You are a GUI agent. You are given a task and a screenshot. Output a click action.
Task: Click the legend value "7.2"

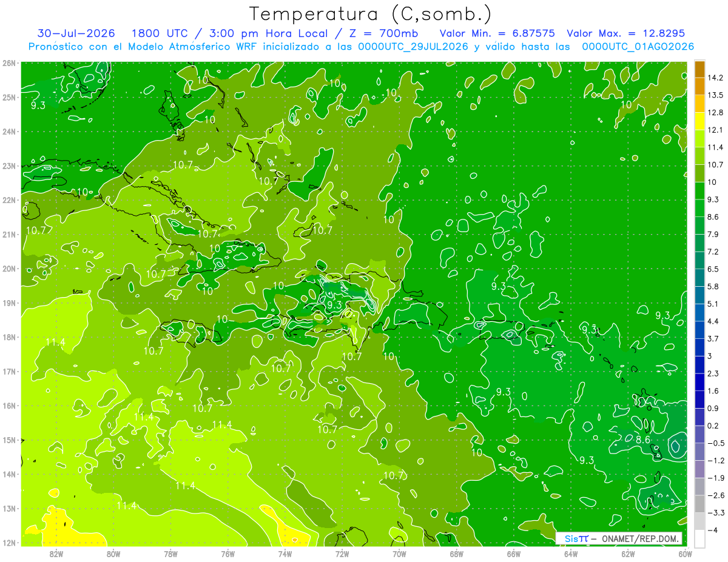[x=713, y=252]
